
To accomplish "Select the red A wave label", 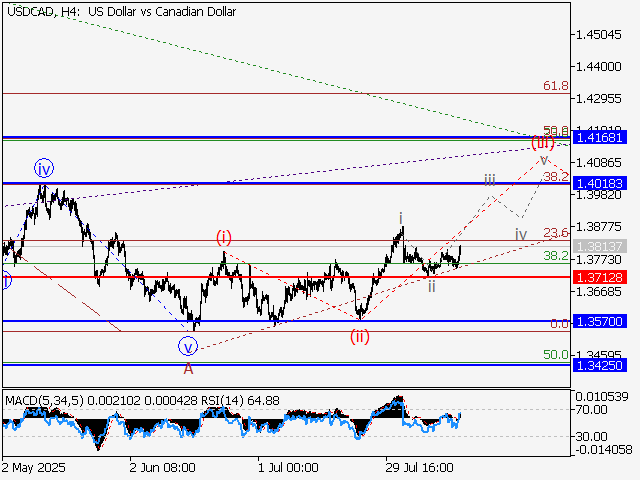I will 188,368.
